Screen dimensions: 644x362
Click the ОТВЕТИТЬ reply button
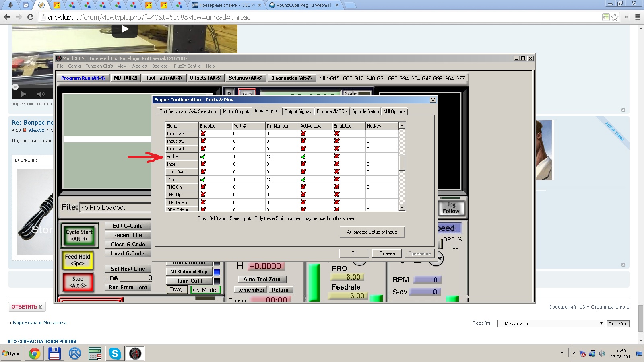tap(27, 307)
